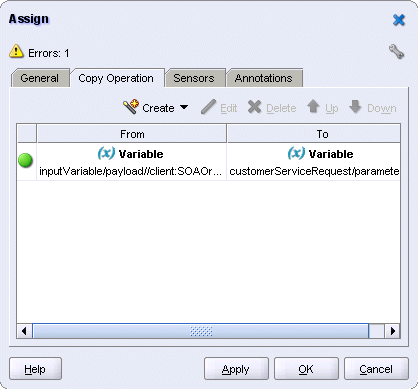Select the Copy Operation tab
This screenshot has width=418, height=389.
pos(116,78)
